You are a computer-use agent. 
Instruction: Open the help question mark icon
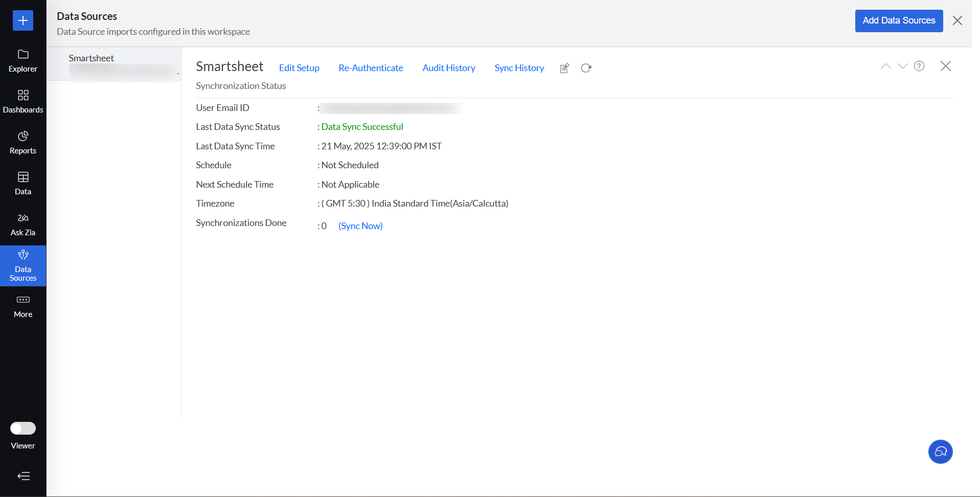point(919,66)
